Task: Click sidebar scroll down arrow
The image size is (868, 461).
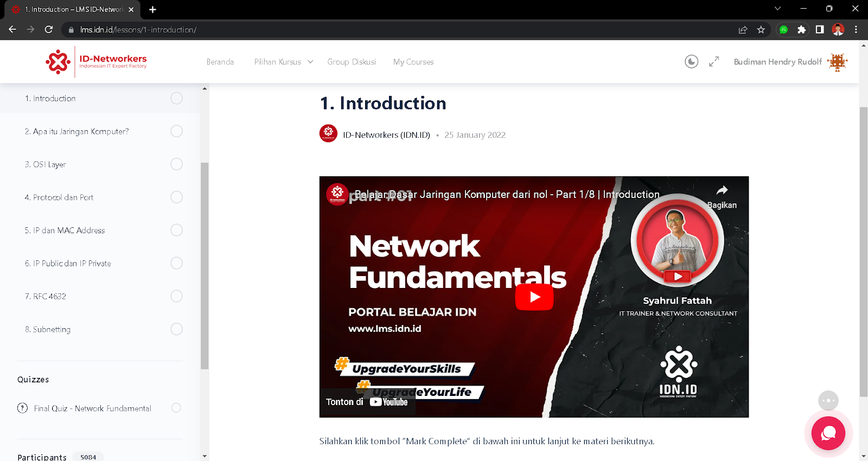Action: coord(205,456)
